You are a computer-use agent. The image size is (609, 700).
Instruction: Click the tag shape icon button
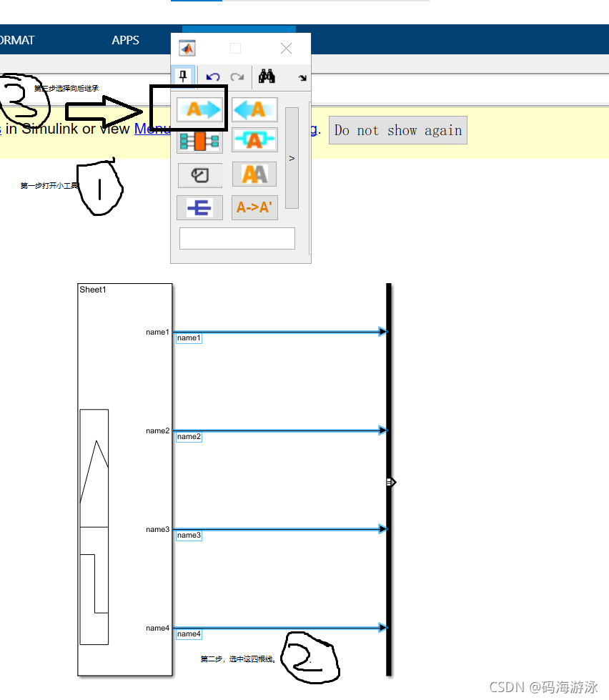[x=200, y=175]
